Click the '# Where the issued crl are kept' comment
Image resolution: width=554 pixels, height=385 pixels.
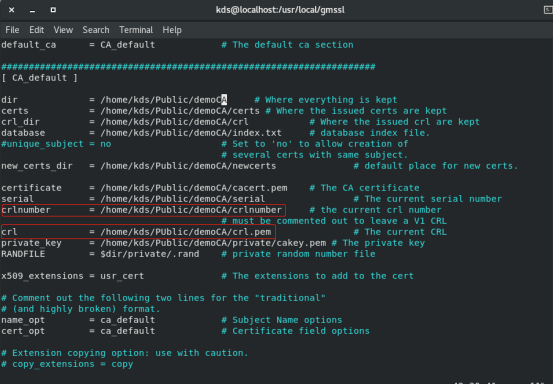click(x=394, y=122)
